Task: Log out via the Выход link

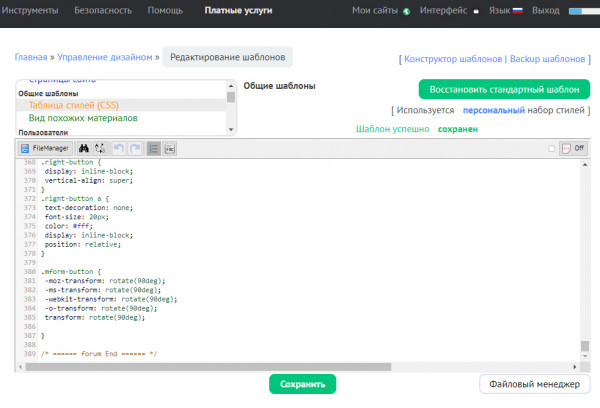Action: pyautogui.click(x=546, y=10)
